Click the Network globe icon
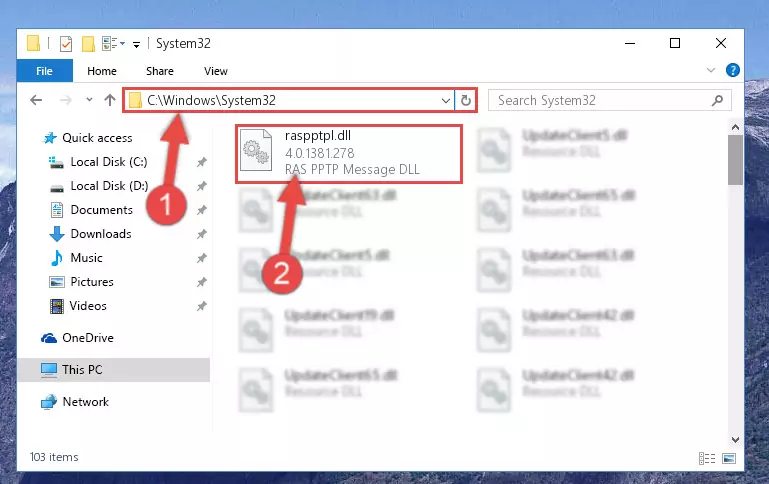 point(49,402)
